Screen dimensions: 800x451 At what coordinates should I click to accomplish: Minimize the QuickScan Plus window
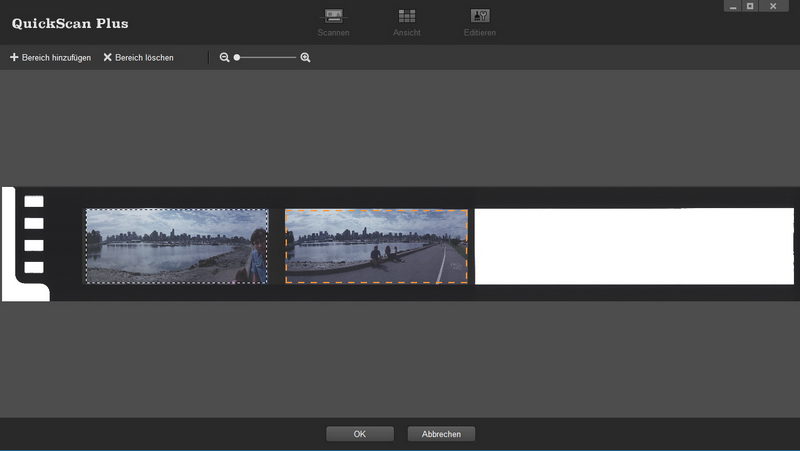[734, 6]
